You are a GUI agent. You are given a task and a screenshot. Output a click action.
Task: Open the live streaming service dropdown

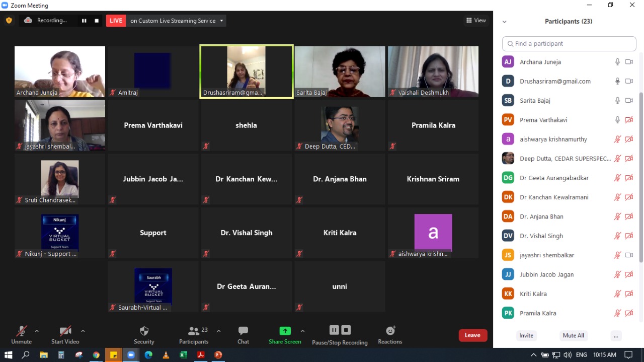pyautogui.click(x=222, y=21)
